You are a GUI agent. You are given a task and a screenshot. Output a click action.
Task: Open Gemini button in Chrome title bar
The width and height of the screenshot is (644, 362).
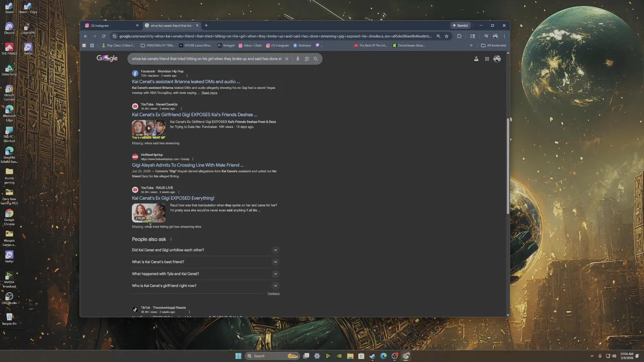[x=460, y=26]
